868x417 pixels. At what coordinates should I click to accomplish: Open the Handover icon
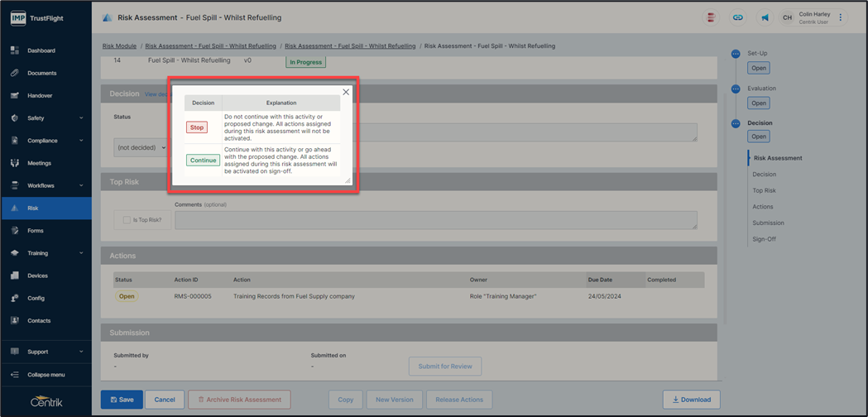pyautogui.click(x=15, y=95)
